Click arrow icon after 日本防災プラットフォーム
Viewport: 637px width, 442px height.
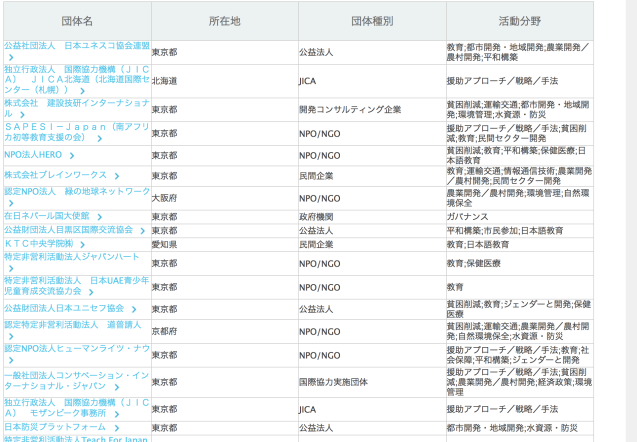click(117, 428)
